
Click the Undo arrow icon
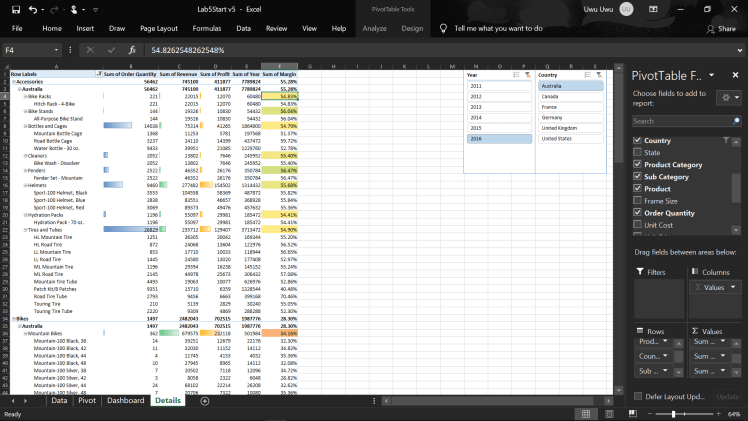tap(32, 9)
